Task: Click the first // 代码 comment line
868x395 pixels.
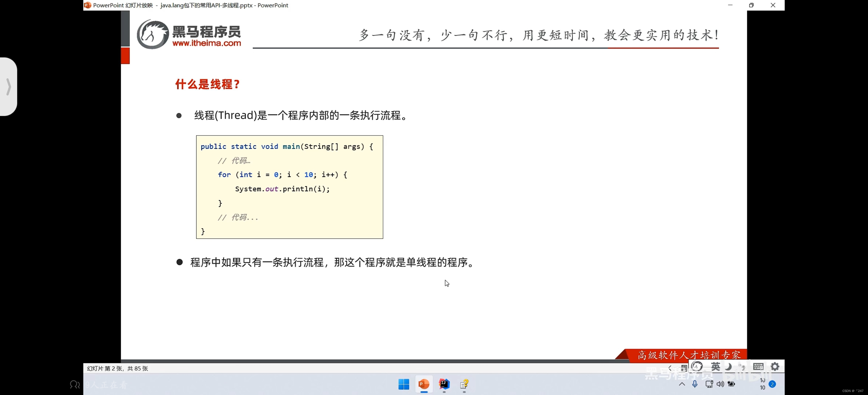Action: click(x=234, y=160)
